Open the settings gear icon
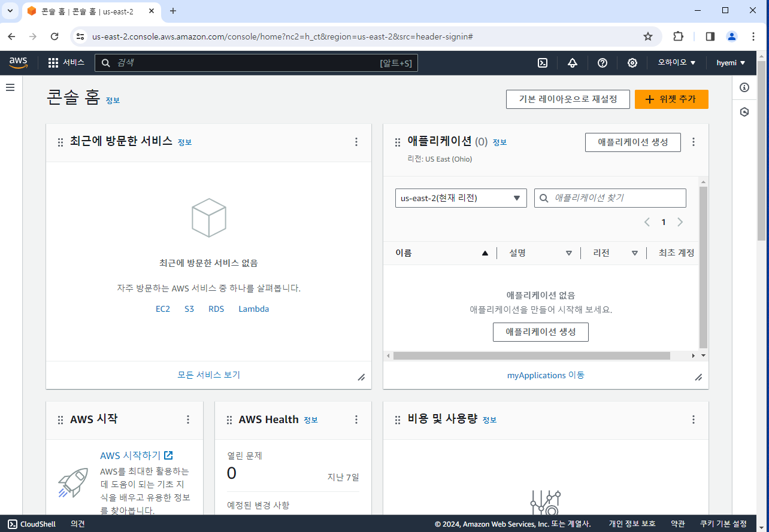The width and height of the screenshot is (769, 532). click(x=632, y=63)
